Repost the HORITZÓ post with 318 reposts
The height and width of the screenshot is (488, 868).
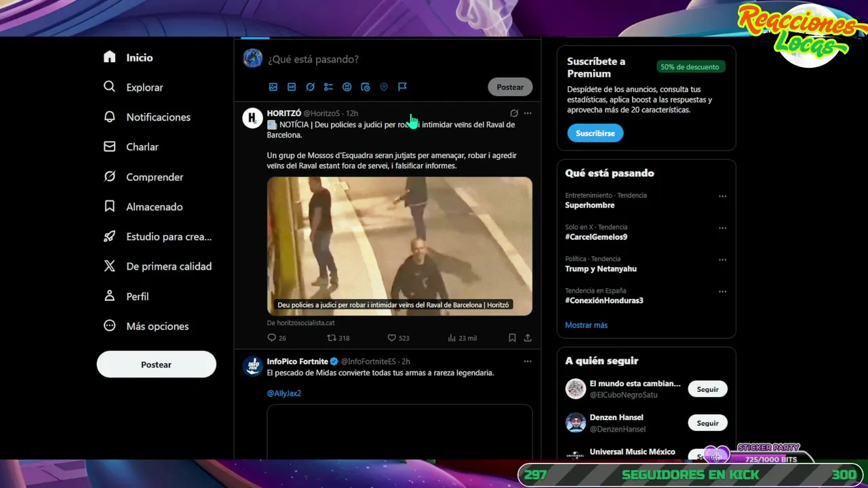point(332,338)
